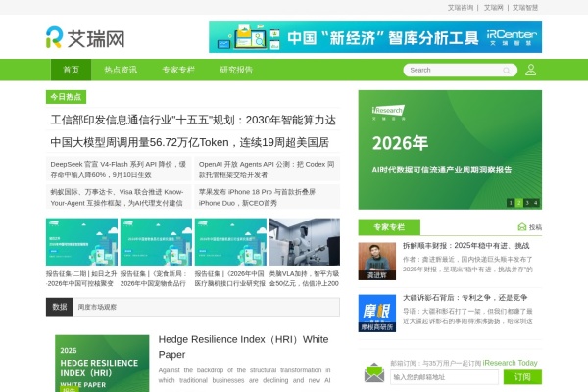Screen dimensions: 588x392
Task: Click the iRCenter 智库分析工具 banner
Action: point(375,37)
